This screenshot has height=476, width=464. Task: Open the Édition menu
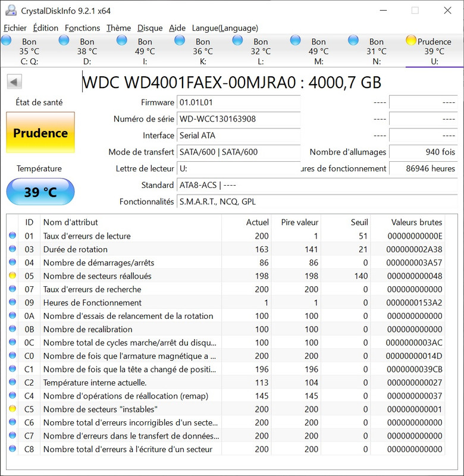(46, 28)
